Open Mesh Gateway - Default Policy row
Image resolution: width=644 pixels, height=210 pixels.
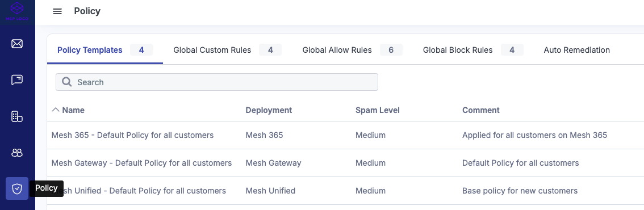(345, 163)
